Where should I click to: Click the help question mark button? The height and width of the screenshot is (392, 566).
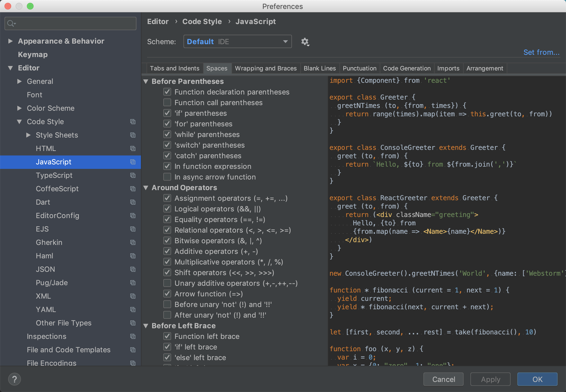tap(15, 379)
